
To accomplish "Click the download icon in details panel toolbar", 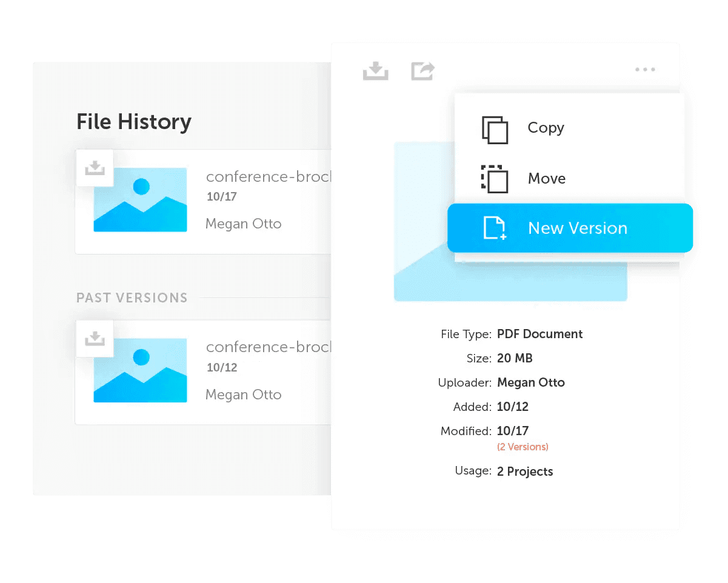I will pyautogui.click(x=375, y=70).
